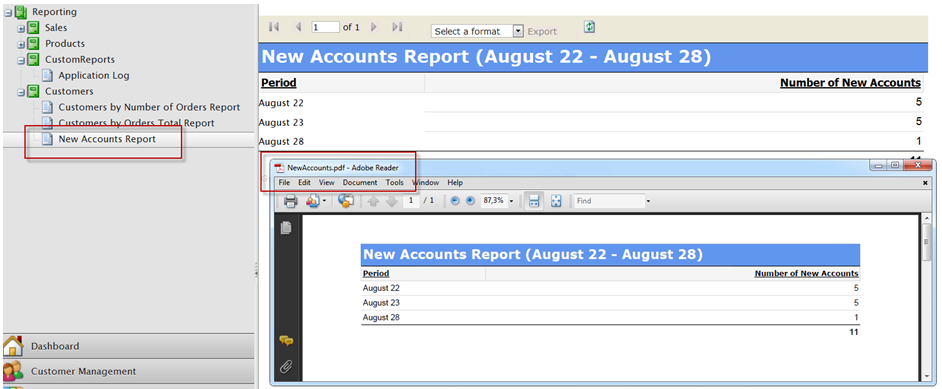
Task: Expand the Sales tree node
Action: 20,28
